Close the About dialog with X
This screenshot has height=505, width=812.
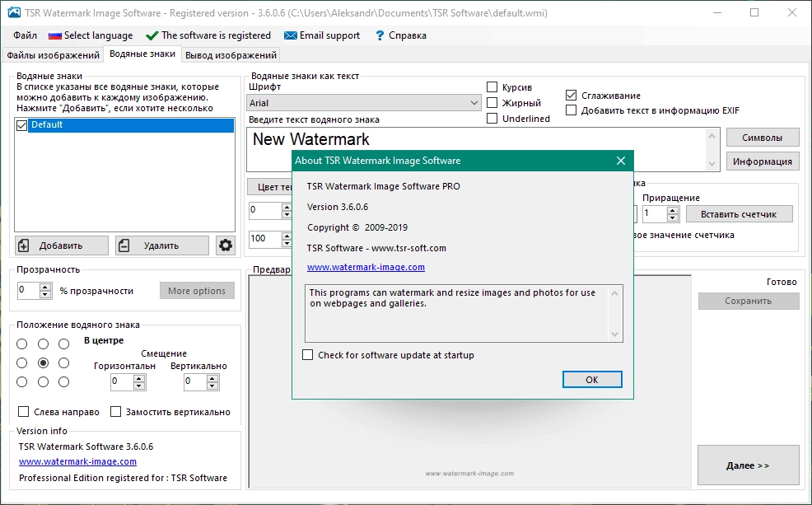621,161
